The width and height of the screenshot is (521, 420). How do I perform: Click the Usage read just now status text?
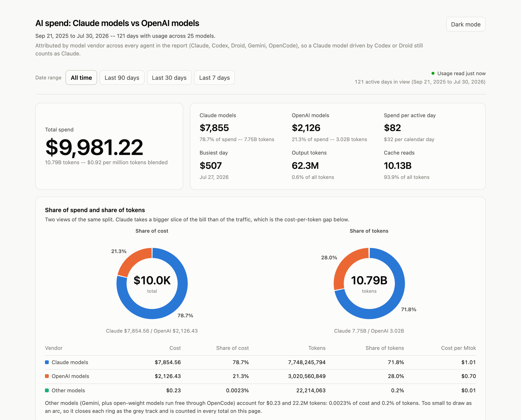click(x=461, y=73)
